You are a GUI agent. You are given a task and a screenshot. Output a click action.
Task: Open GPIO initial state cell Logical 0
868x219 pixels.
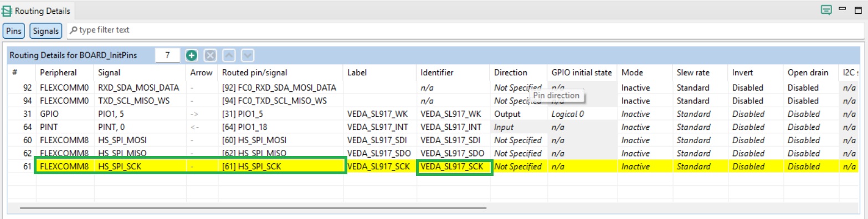point(582,114)
